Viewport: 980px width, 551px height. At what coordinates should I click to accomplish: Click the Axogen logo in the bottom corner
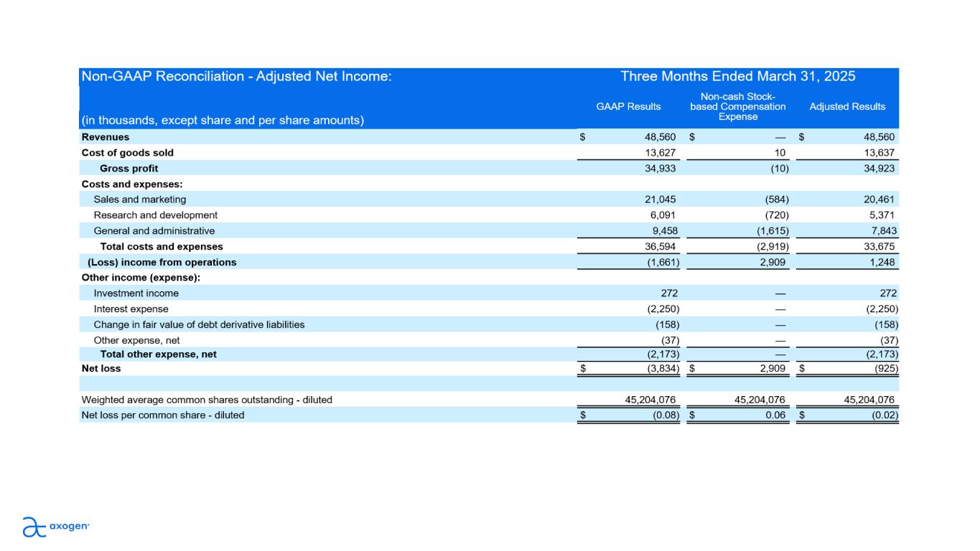point(56,527)
